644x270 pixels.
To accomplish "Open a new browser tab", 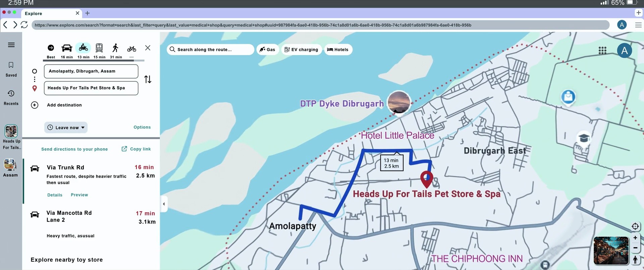I will (88, 13).
